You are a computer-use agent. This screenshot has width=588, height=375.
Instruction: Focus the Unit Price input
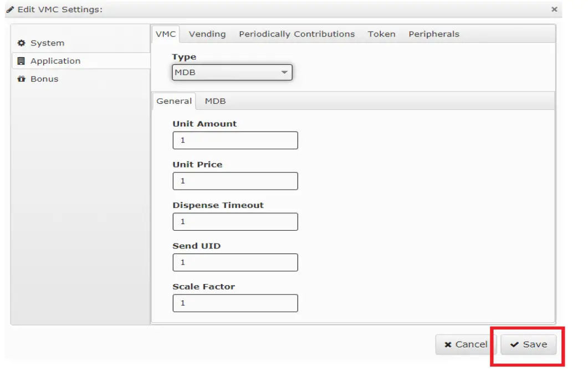pyautogui.click(x=235, y=181)
